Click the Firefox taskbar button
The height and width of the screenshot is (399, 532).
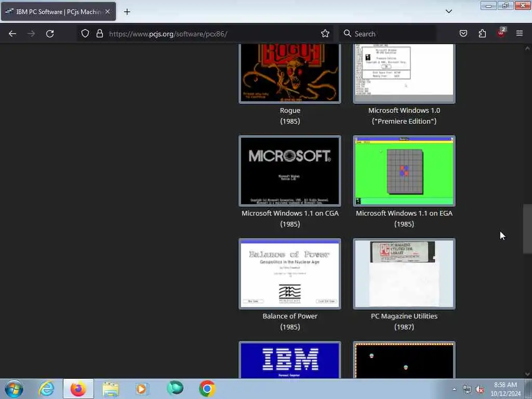pyautogui.click(x=78, y=389)
